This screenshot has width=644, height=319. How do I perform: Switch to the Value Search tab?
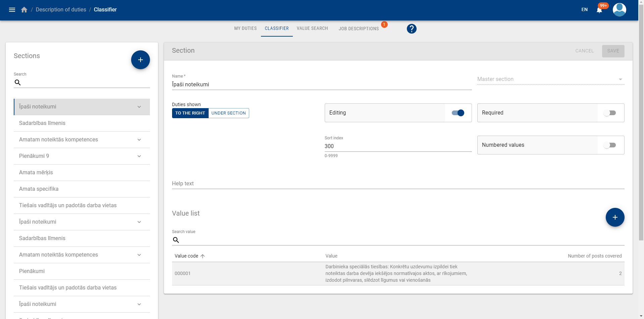pyautogui.click(x=312, y=29)
